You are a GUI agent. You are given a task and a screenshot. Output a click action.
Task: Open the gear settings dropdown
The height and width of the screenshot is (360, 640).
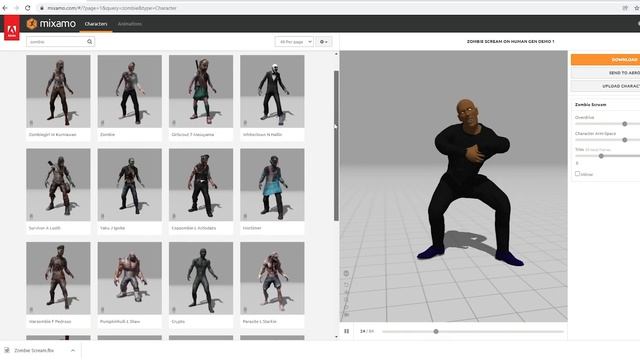324,42
